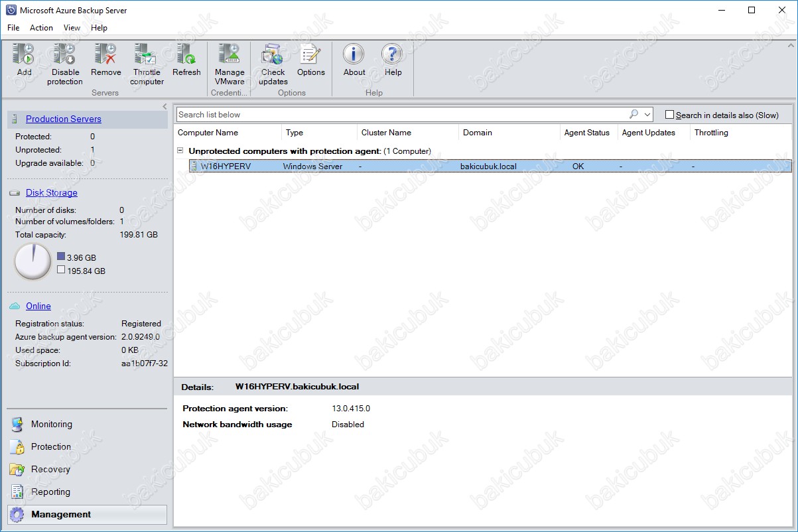This screenshot has width=798, height=532.
Task: Click the Management gear icon
Action: (18, 515)
